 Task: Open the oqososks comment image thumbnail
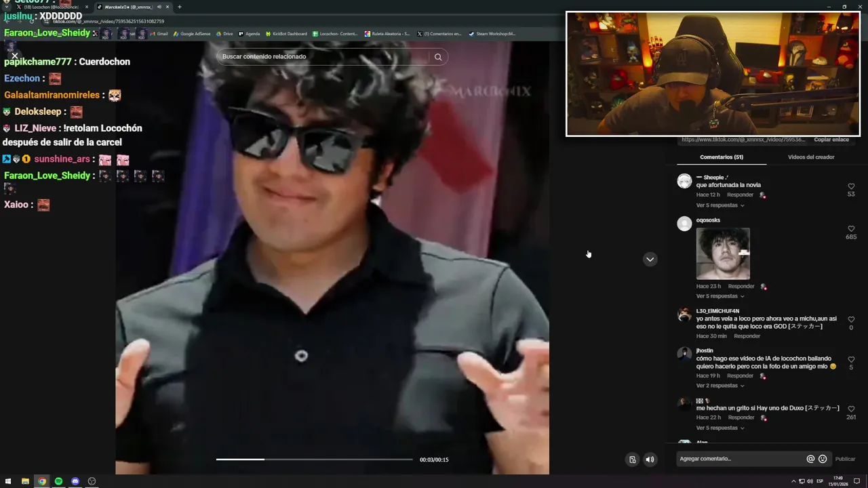coord(723,253)
